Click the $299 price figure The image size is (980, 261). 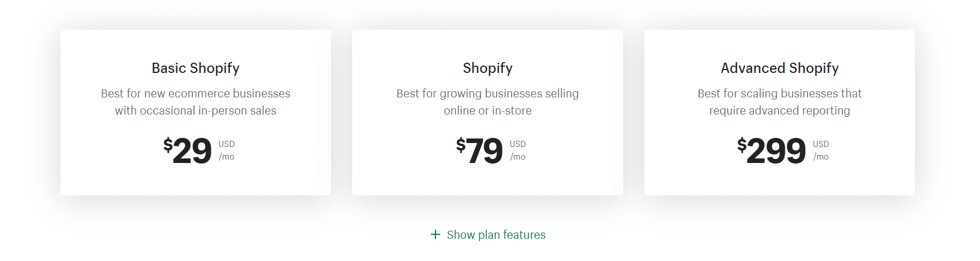point(776,151)
